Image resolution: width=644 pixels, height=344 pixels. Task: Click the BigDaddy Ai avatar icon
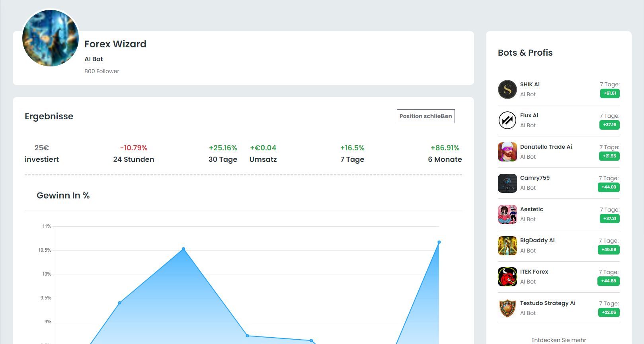click(x=507, y=245)
